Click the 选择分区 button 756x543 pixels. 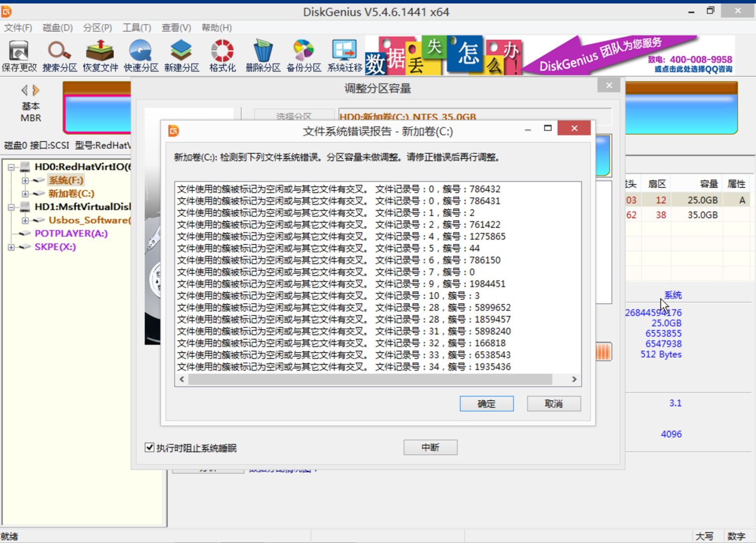click(294, 117)
